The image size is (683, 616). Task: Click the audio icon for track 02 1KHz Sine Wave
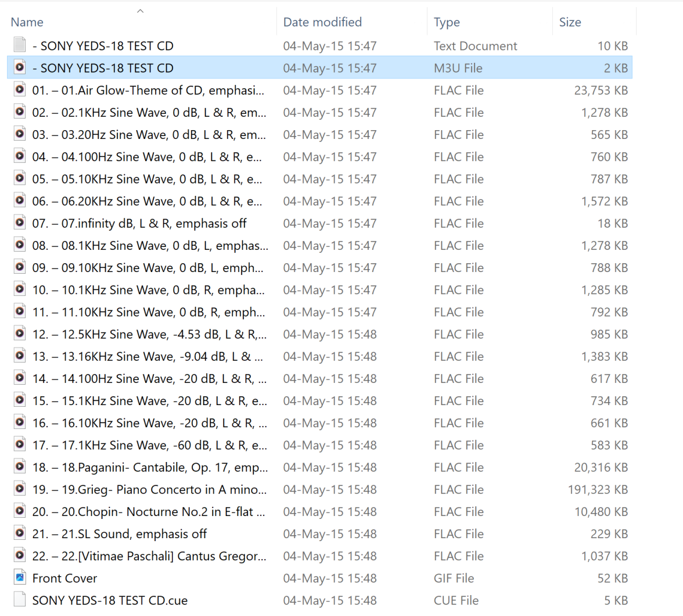click(20, 111)
